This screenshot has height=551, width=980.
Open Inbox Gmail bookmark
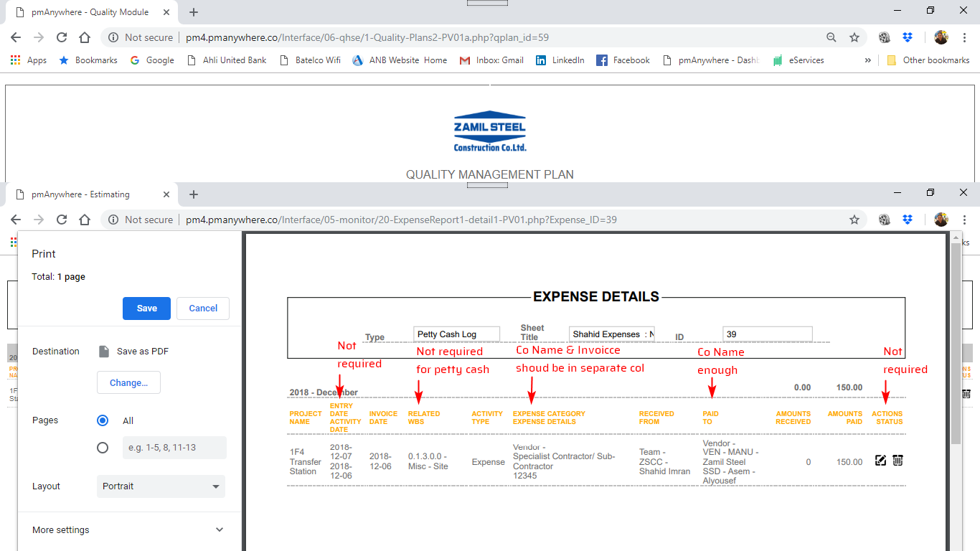pos(491,60)
